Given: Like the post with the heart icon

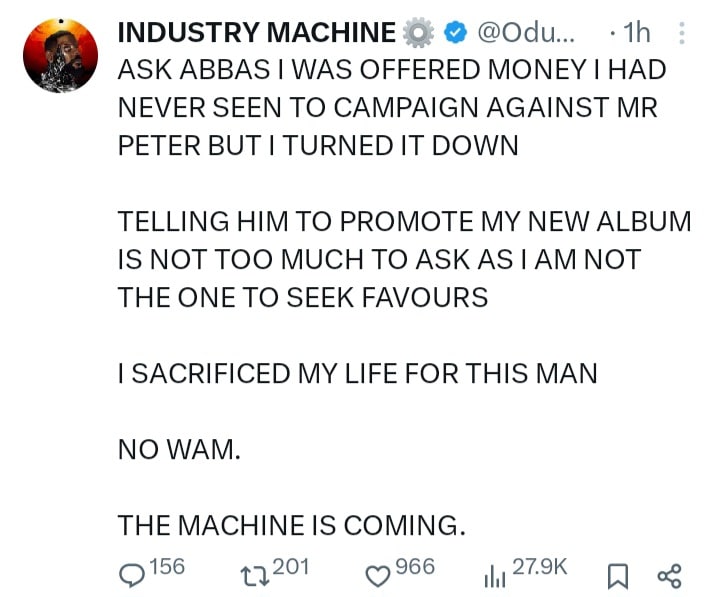Looking at the screenshot, I should (376, 574).
